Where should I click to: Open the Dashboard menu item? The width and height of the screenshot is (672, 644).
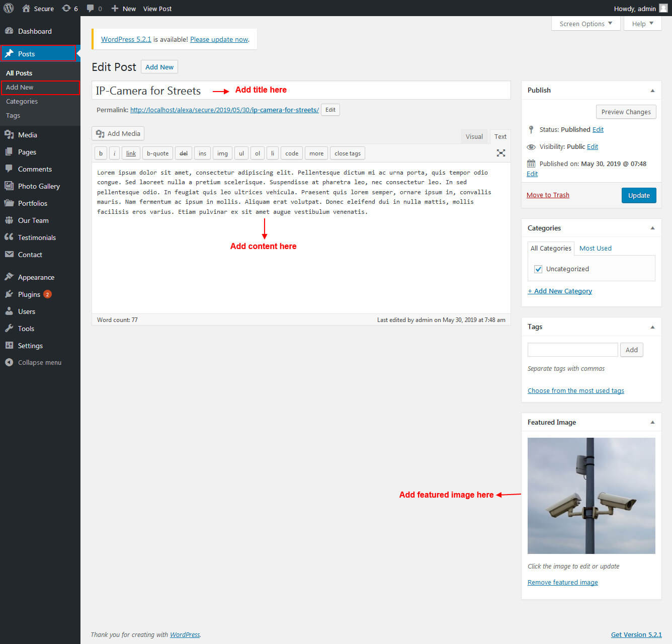click(40, 31)
